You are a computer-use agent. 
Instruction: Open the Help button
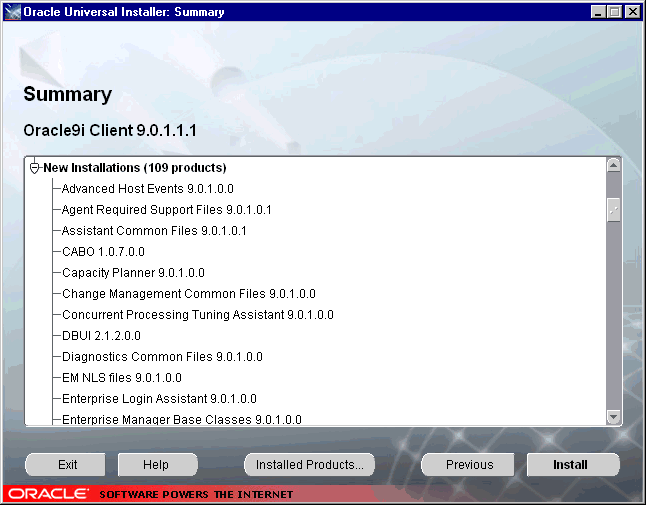158,465
